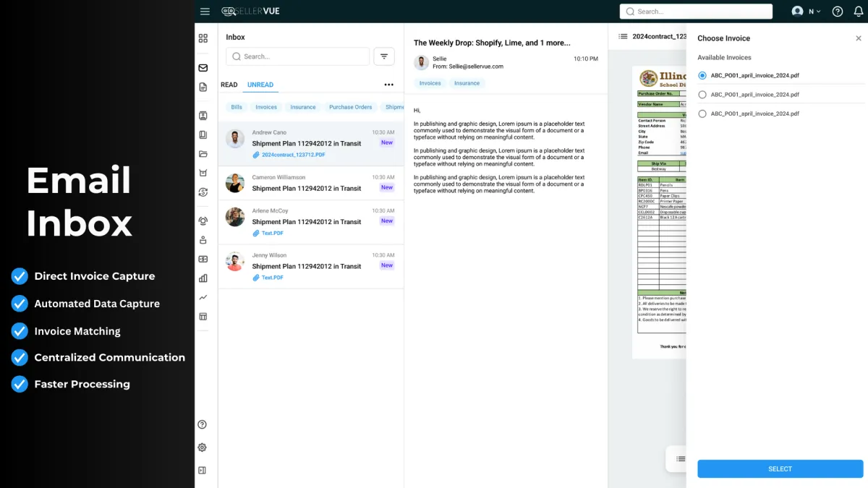This screenshot has width=868, height=488.
Task: Click Sellie sender avatar in email
Action: pos(422,63)
